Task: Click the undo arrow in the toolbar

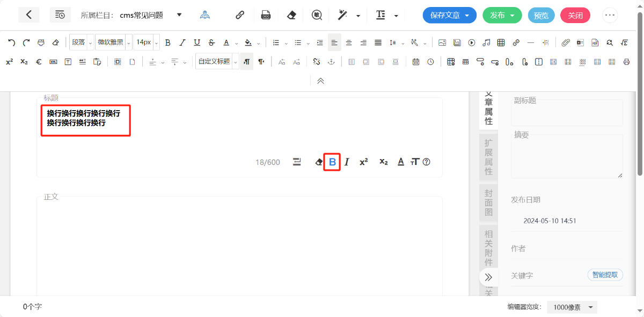Action: [11, 42]
